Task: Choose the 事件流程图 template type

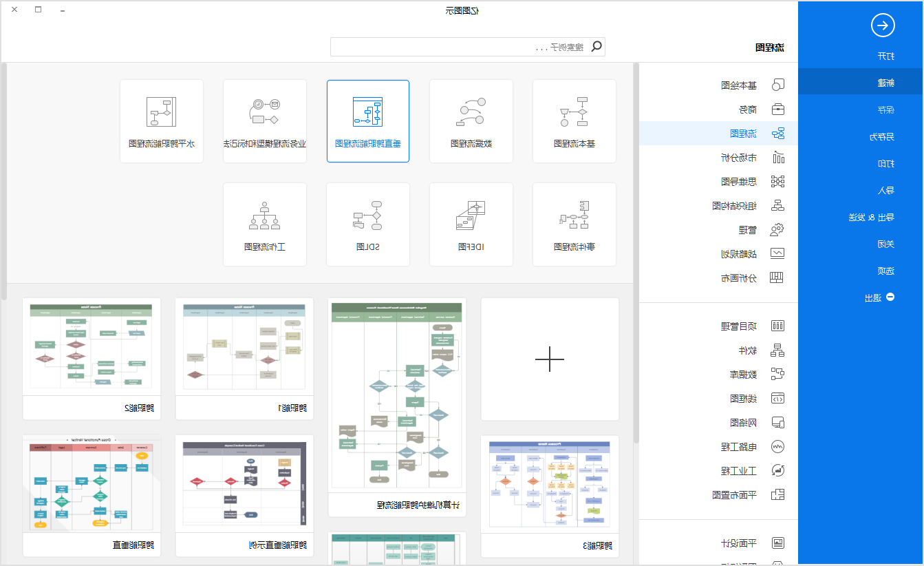Action: (574, 224)
